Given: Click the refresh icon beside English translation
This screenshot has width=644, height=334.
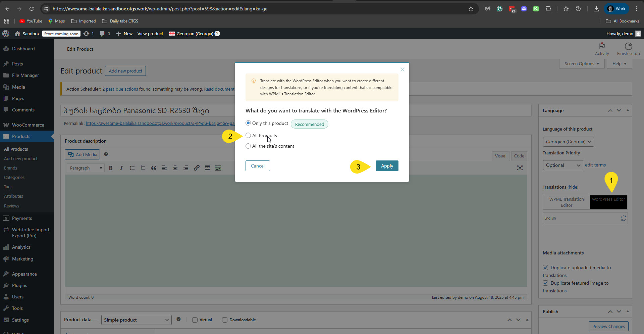Looking at the screenshot, I should pos(623,218).
